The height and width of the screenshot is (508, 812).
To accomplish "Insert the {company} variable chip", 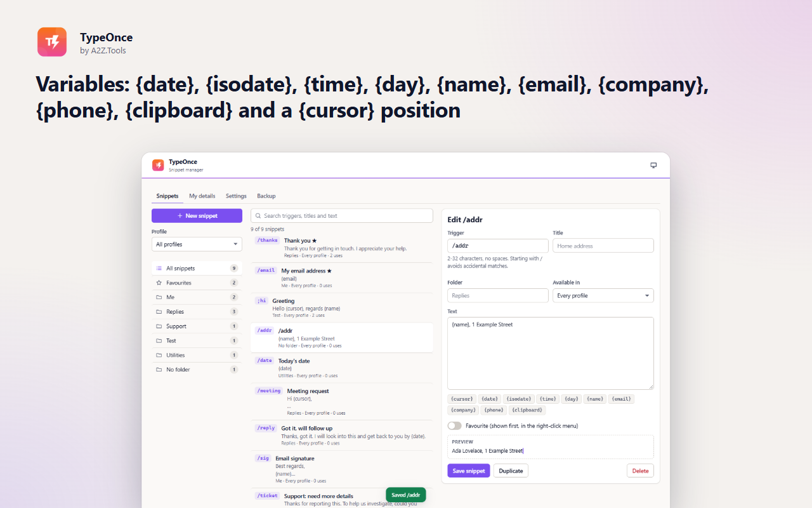I will [x=463, y=410].
